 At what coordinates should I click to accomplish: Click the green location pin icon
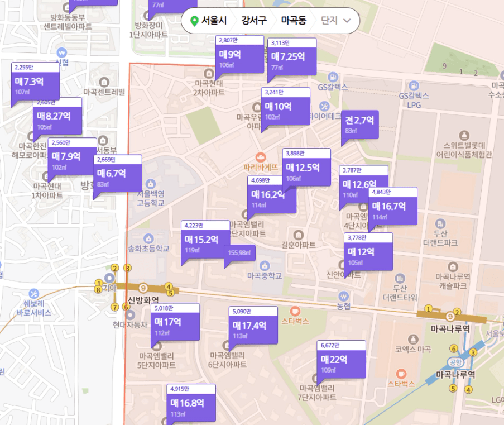tap(194, 21)
